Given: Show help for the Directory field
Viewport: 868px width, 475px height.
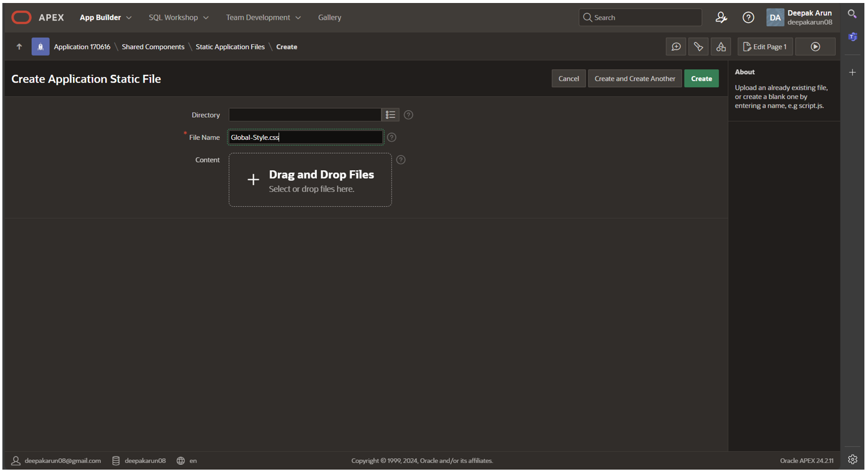Looking at the screenshot, I should [408, 115].
